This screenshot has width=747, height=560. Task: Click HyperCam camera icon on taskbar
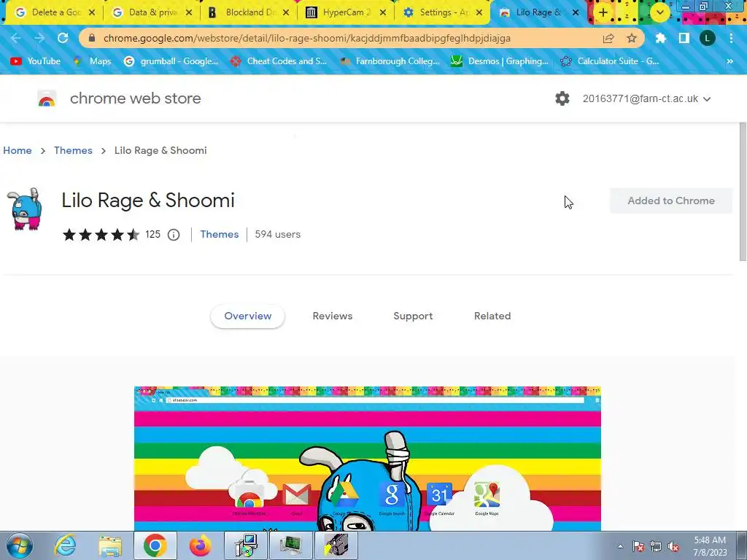click(x=336, y=545)
